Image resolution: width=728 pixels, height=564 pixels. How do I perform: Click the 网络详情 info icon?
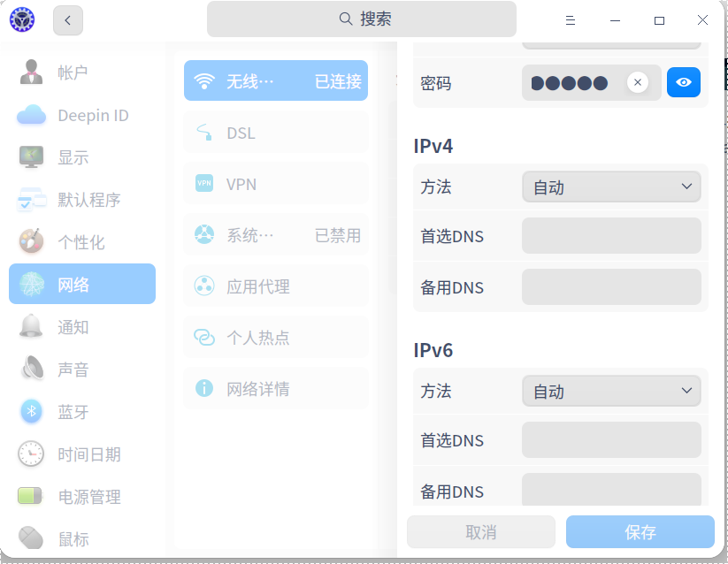tap(204, 388)
